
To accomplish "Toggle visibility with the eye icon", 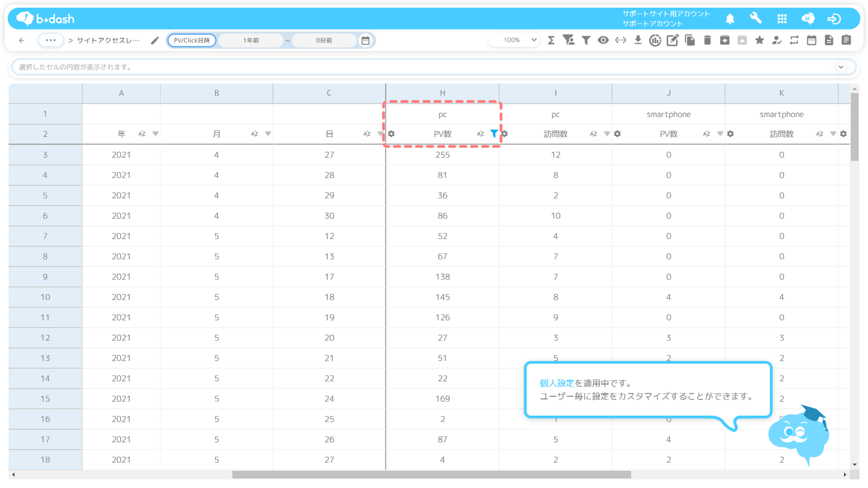I will (603, 40).
